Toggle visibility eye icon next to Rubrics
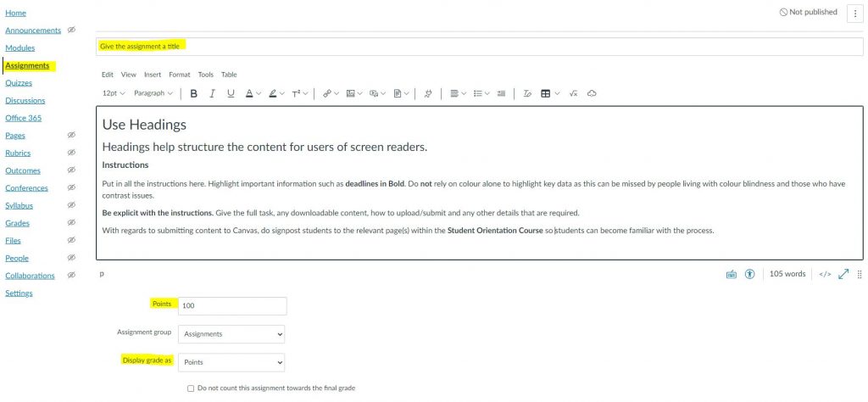The width and height of the screenshot is (868, 402). [72, 153]
